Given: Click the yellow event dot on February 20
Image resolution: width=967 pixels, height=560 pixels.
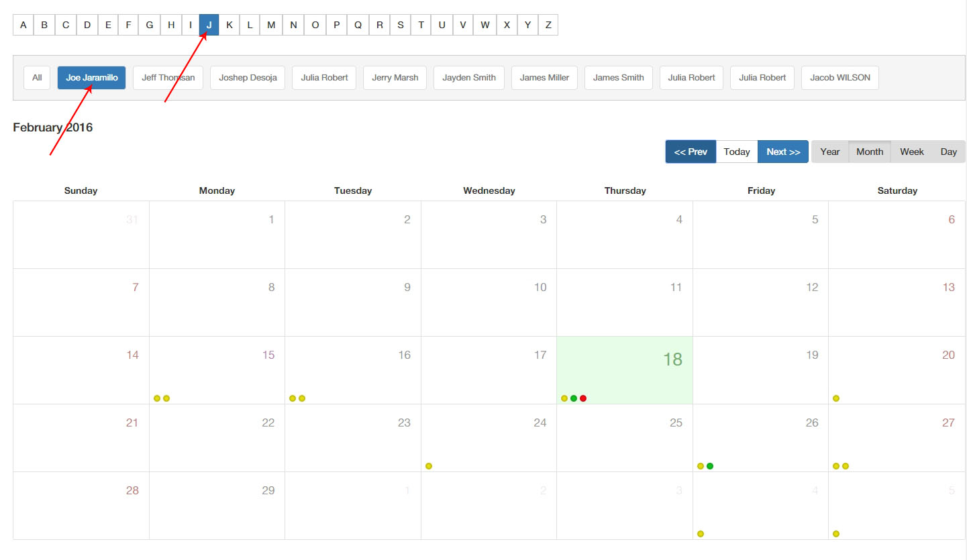Looking at the screenshot, I should 836,398.
